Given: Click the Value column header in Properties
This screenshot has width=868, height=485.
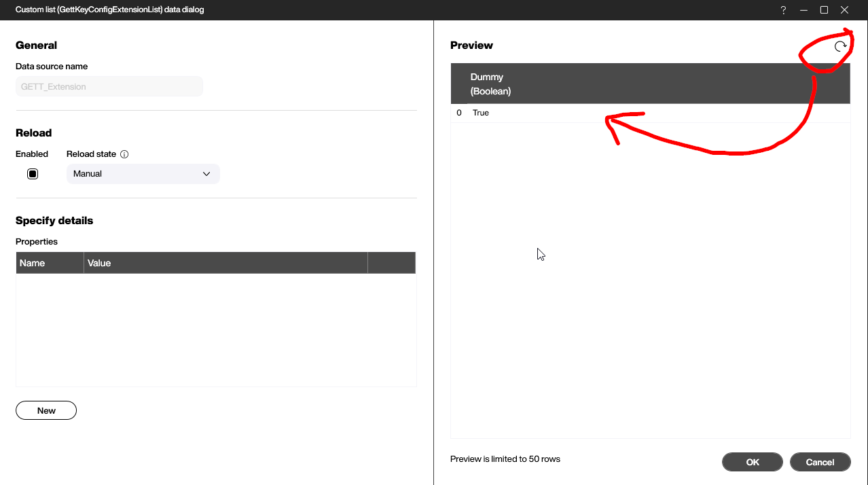Looking at the screenshot, I should pos(225,263).
